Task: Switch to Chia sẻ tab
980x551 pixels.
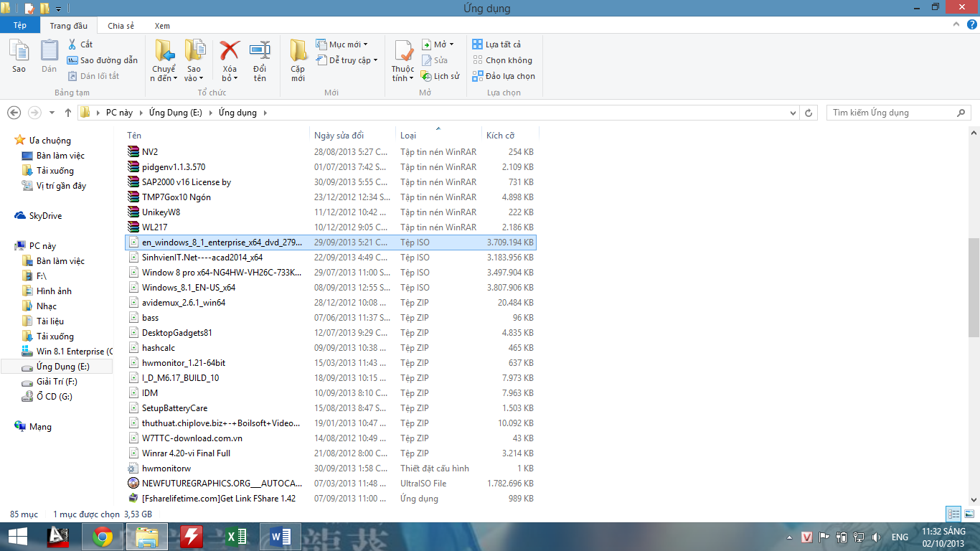Action: tap(121, 26)
